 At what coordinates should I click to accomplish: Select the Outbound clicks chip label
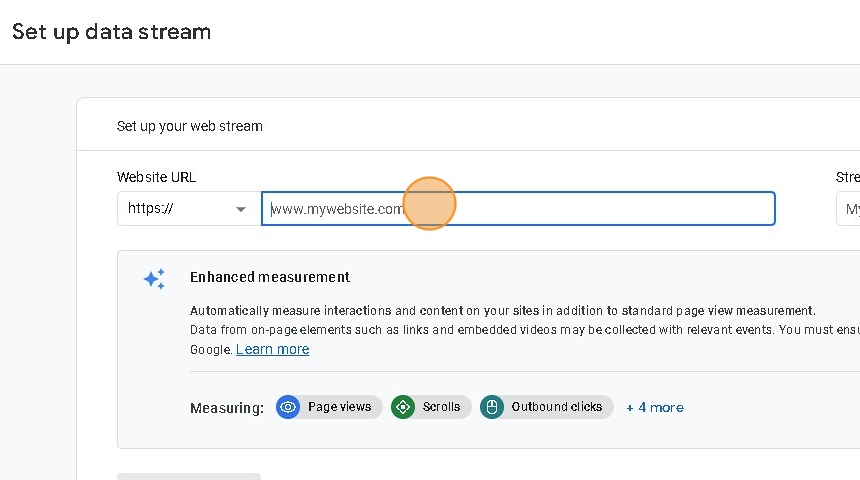point(557,407)
